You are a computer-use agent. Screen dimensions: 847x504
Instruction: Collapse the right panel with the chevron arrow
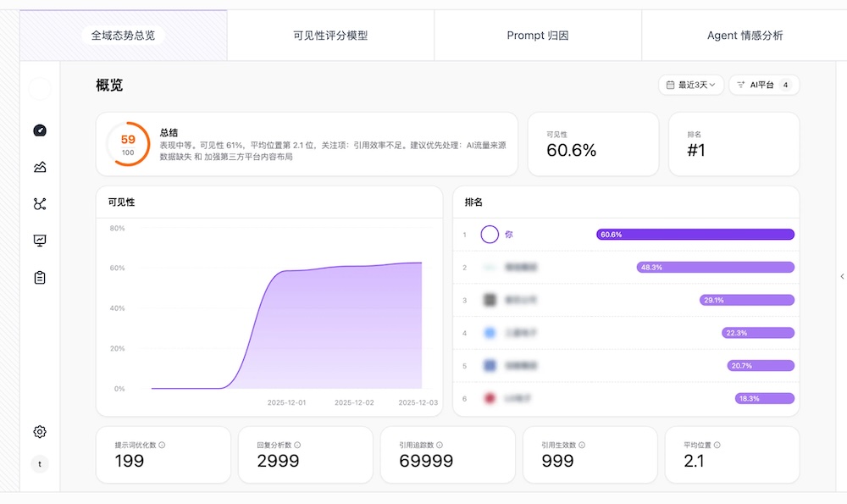[842, 276]
